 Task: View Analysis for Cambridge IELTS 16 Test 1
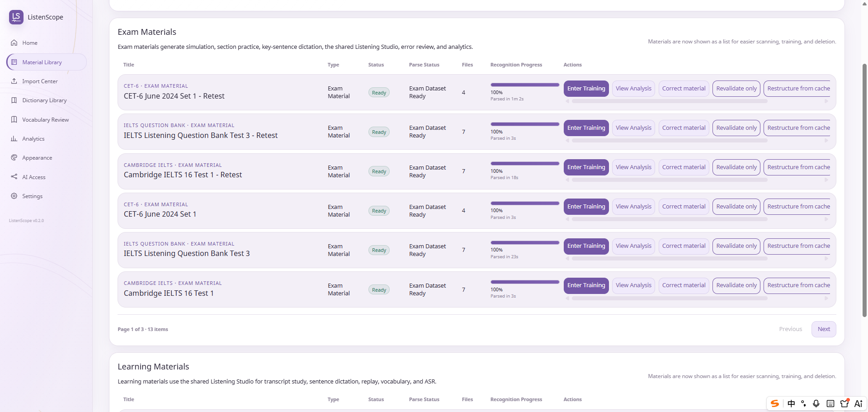633,285
